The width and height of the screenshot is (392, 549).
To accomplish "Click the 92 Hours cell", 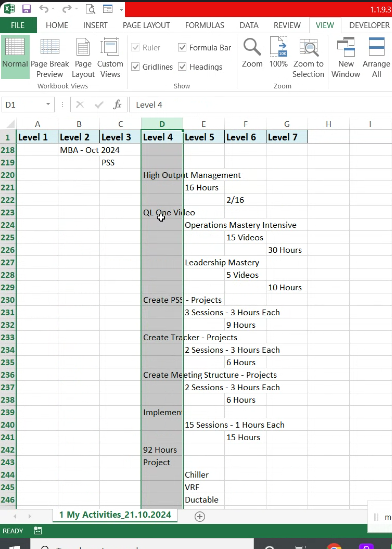I will pyautogui.click(x=162, y=450).
